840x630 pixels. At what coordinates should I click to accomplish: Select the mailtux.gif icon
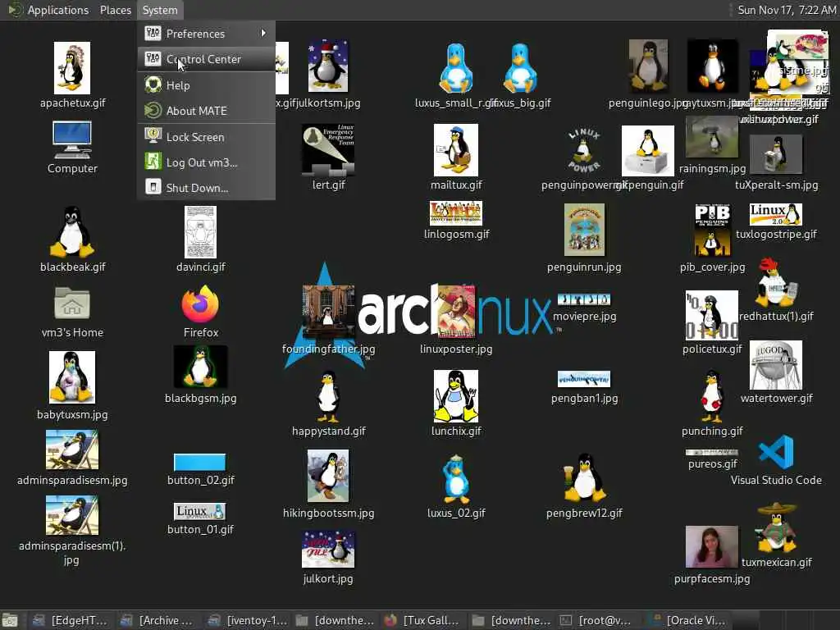pyautogui.click(x=456, y=150)
